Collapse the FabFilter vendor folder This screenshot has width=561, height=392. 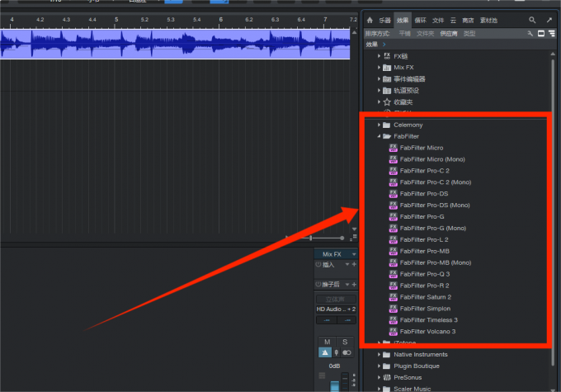pos(379,136)
